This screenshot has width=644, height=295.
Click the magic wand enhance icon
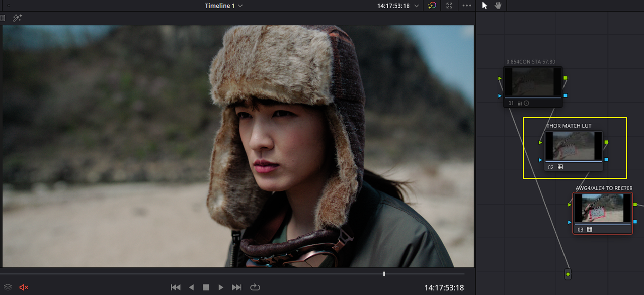pyautogui.click(x=17, y=18)
